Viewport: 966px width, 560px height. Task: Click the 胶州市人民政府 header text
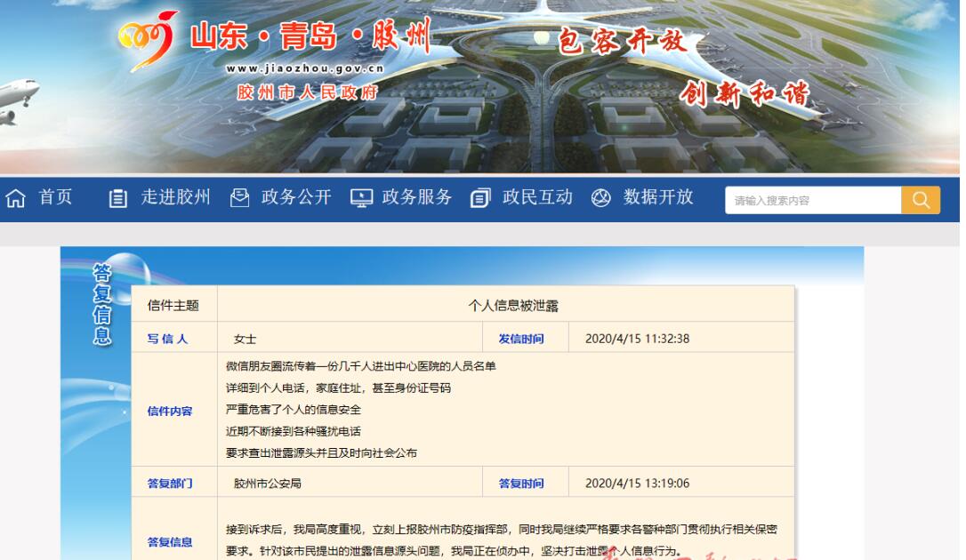click(x=308, y=92)
